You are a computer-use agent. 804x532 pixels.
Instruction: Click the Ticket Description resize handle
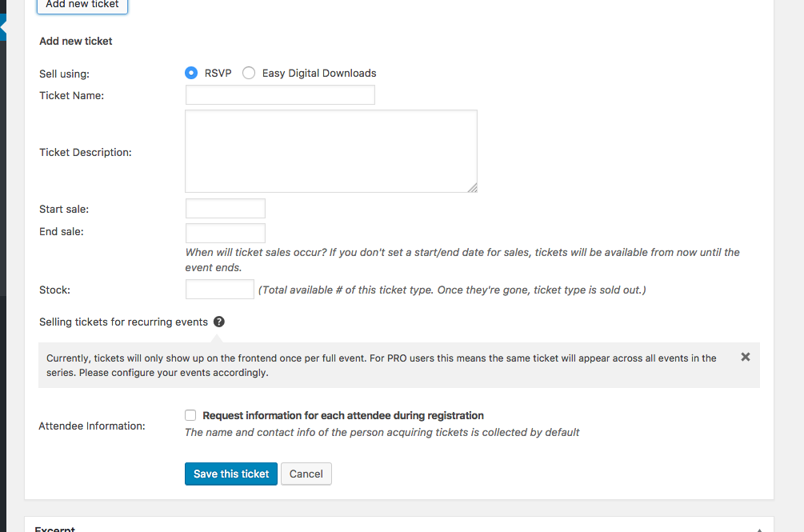click(x=473, y=188)
